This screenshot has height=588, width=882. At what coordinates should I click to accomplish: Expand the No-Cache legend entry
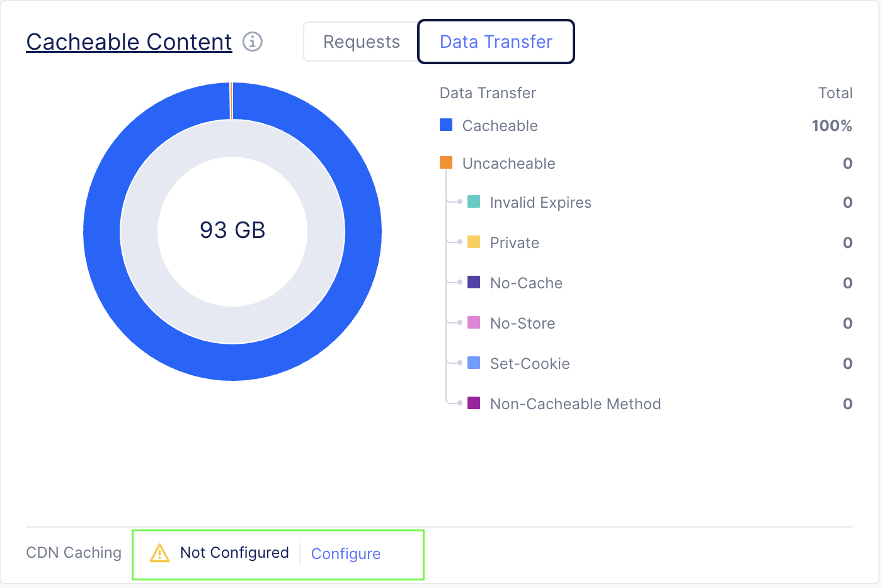[x=525, y=283]
